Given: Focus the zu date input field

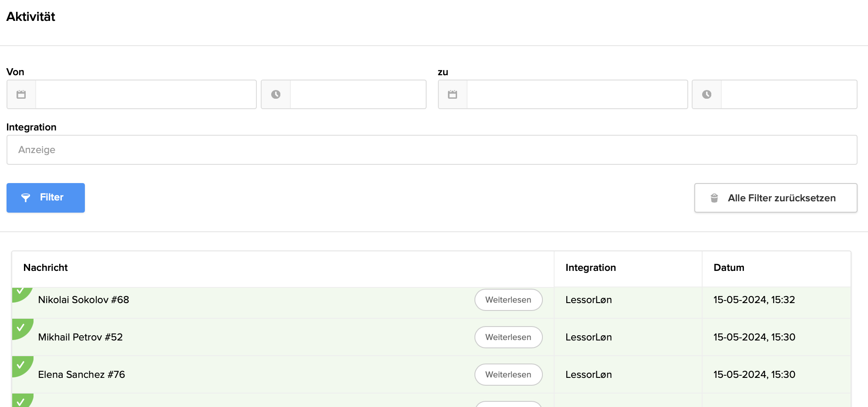Looking at the screenshot, I should 577,94.
